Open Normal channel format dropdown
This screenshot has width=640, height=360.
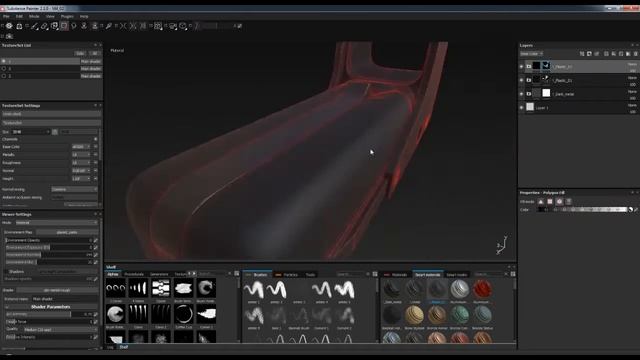point(81,171)
